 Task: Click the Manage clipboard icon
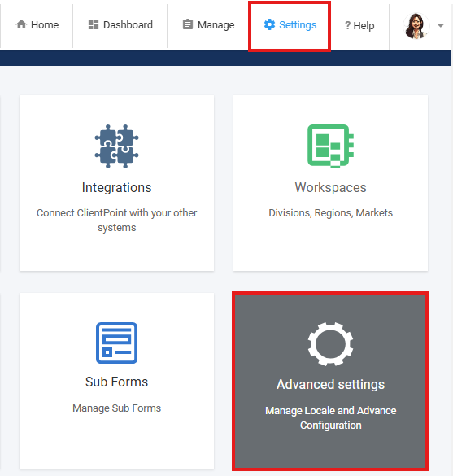coord(188,24)
